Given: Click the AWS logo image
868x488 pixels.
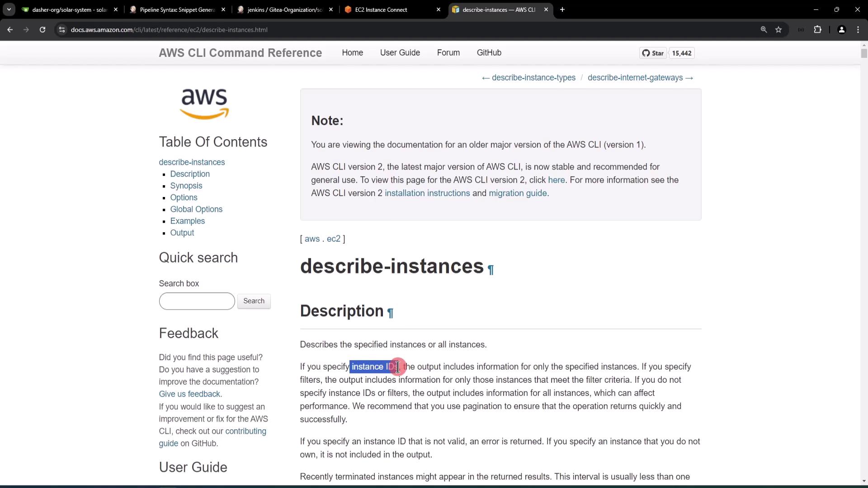Looking at the screenshot, I should click(204, 103).
